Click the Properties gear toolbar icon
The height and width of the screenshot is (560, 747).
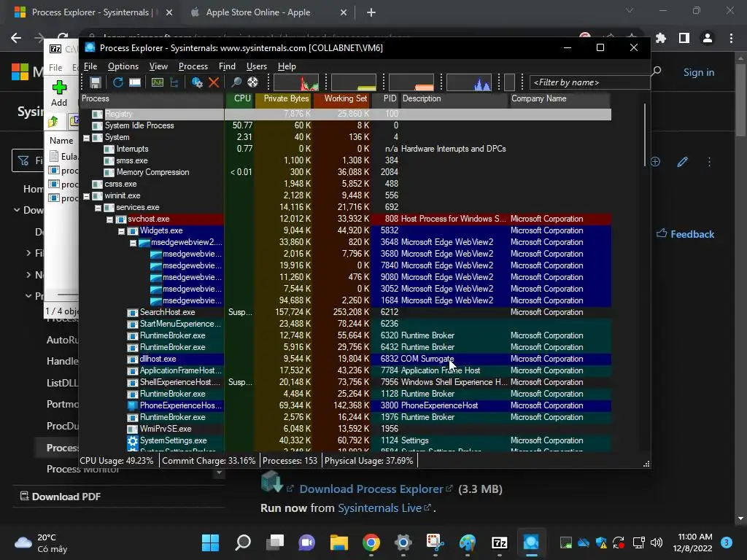[197, 82]
